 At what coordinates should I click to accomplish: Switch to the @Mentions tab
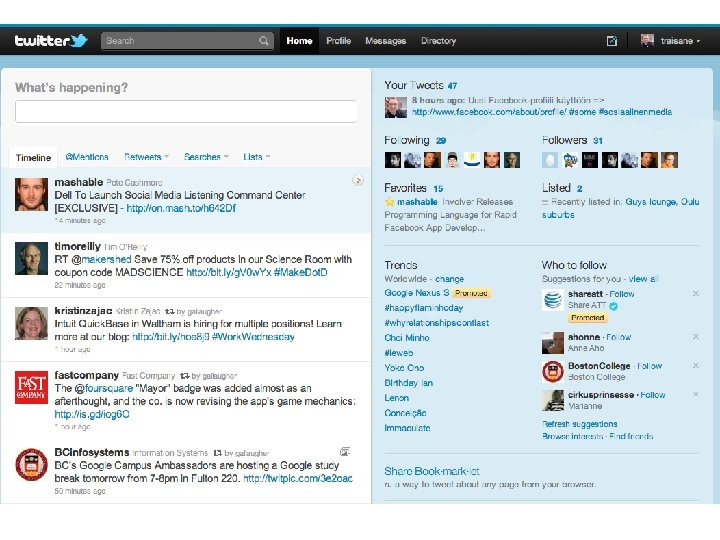(x=87, y=157)
